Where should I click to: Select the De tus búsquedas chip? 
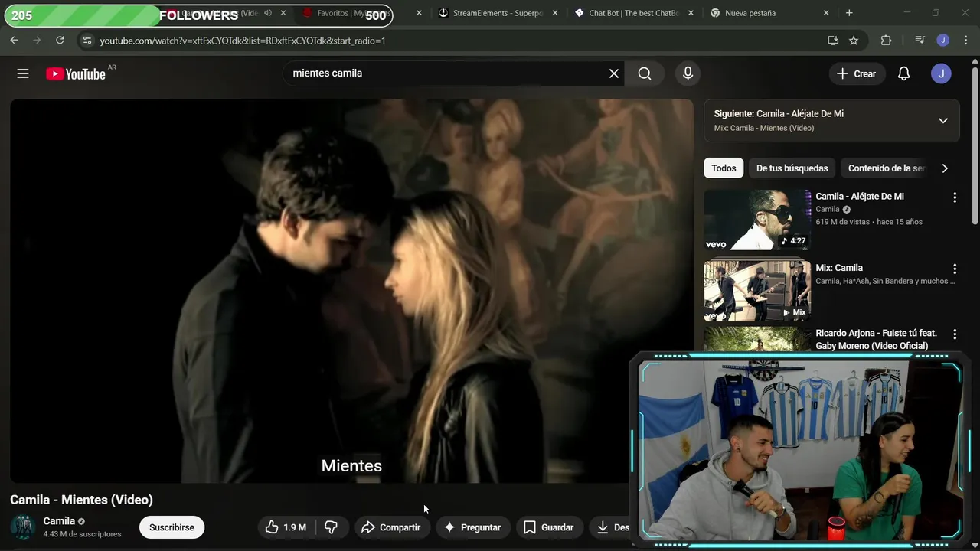pos(792,168)
